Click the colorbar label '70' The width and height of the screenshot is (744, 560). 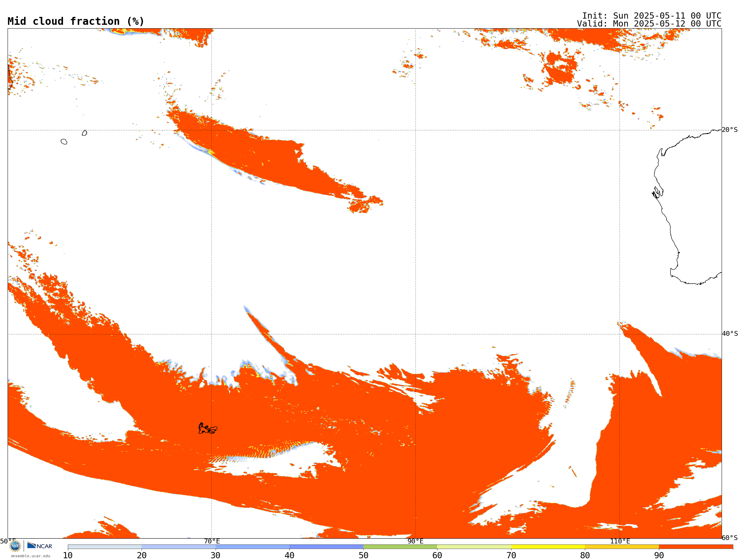pos(511,555)
